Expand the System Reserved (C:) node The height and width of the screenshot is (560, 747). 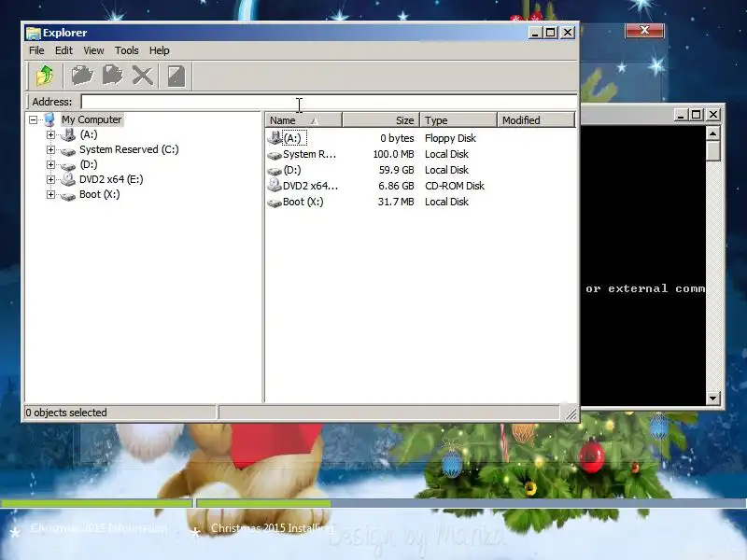pos(50,149)
